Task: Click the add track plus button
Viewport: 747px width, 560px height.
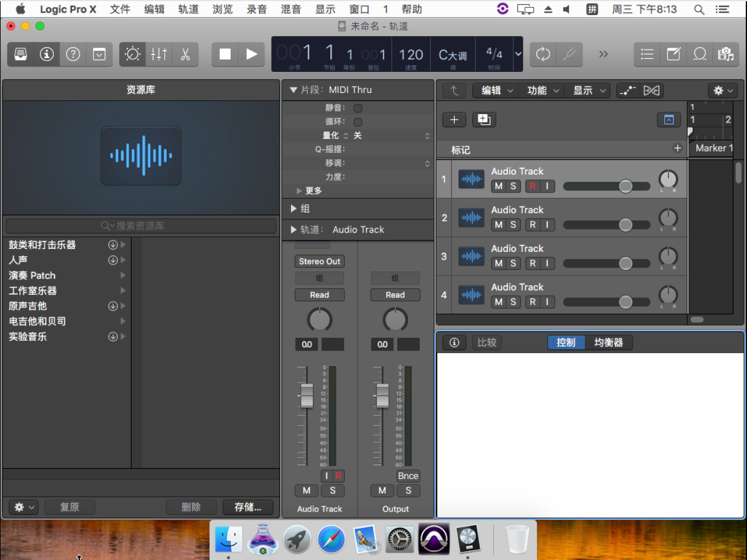Action: (x=454, y=120)
